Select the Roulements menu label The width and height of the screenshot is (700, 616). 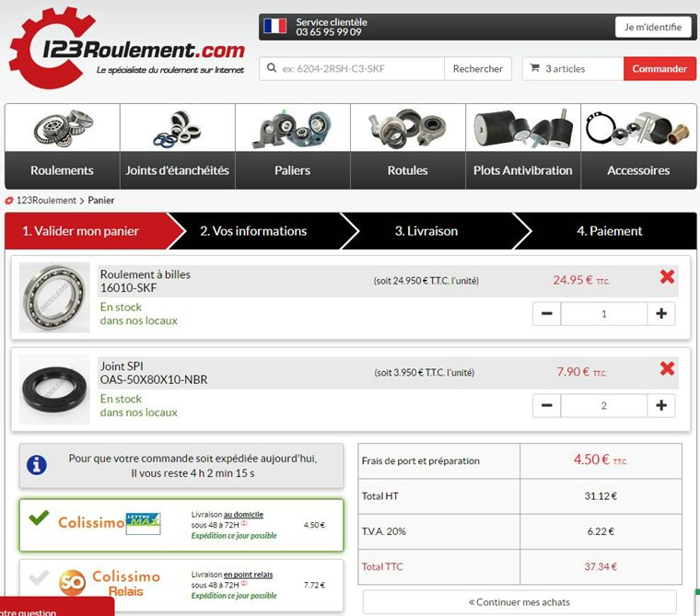(x=62, y=170)
